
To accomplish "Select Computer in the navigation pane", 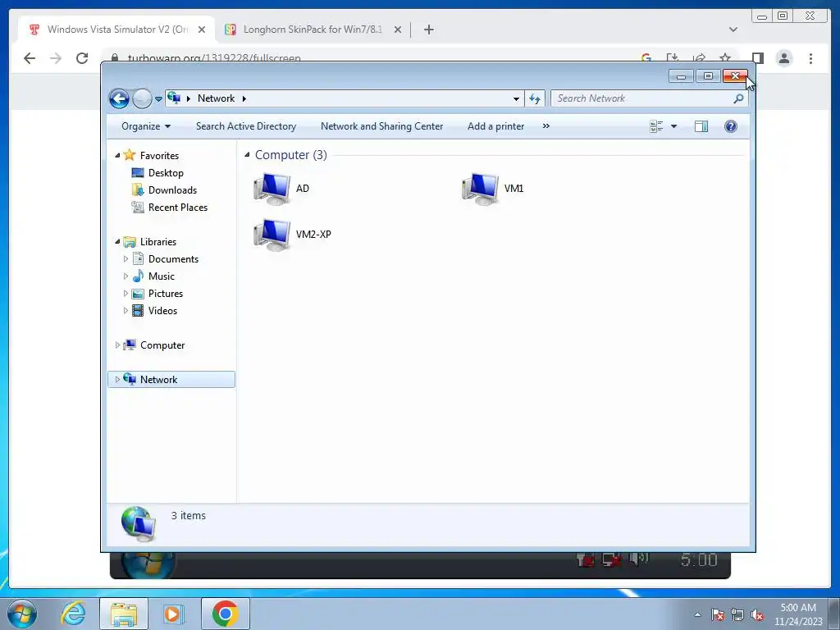I will pos(162,345).
